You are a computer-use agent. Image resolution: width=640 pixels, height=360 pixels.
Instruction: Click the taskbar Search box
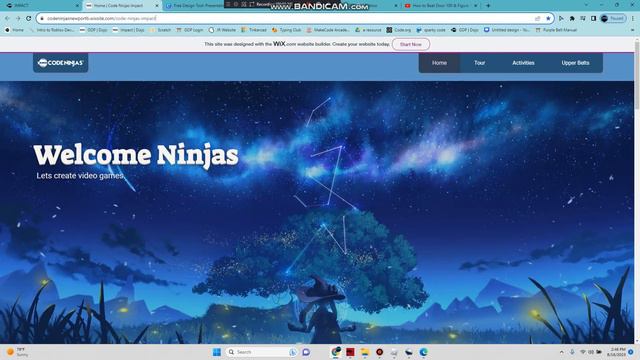(261, 352)
